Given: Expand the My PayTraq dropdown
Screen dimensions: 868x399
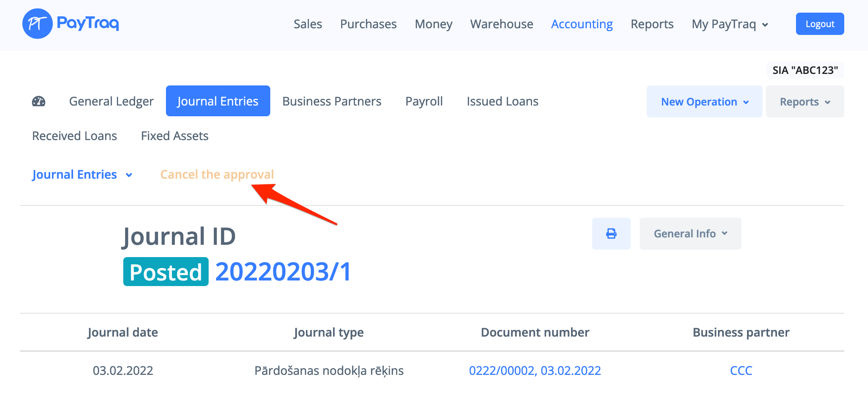Looking at the screenshot, I should pyautogui.click(x=730, y=24).
